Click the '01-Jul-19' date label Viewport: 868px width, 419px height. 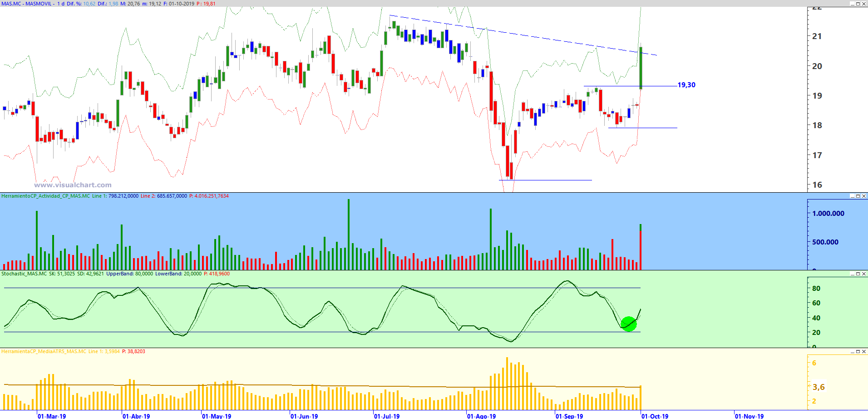coord(387,416)
